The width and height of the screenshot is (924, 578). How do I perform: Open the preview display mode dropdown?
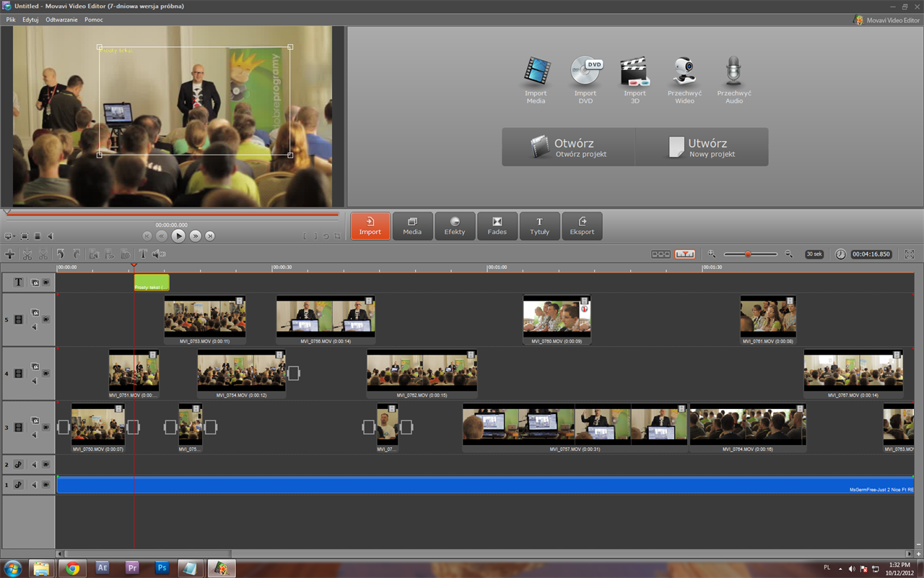(9, 236)
